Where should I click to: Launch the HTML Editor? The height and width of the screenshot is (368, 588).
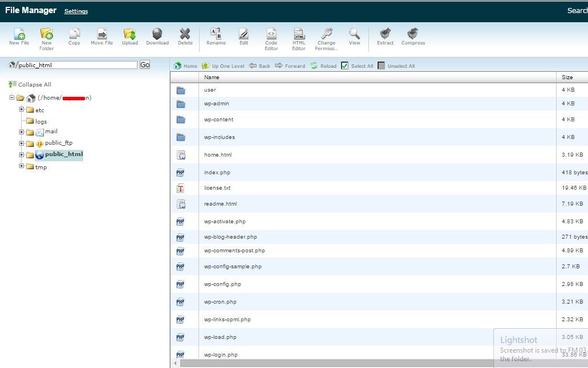(299, 39)
